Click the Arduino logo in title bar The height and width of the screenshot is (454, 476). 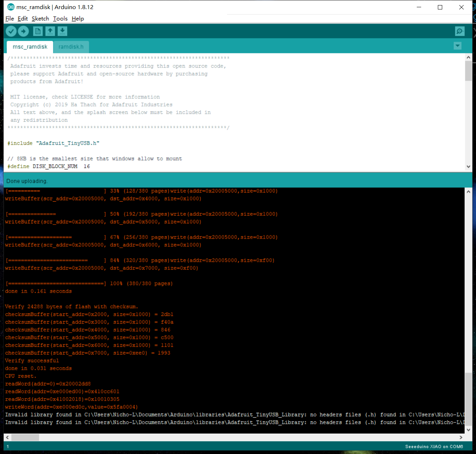tap(11, 7)
